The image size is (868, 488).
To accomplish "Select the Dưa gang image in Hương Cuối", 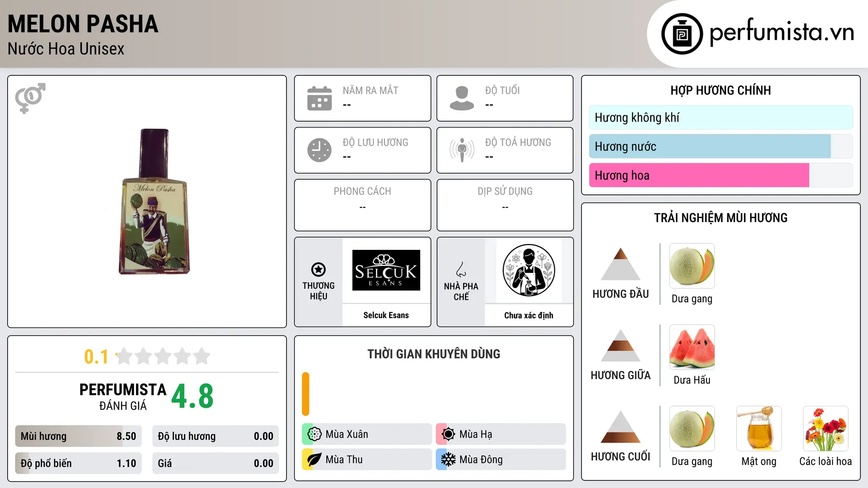I will (x=692, y=429).
